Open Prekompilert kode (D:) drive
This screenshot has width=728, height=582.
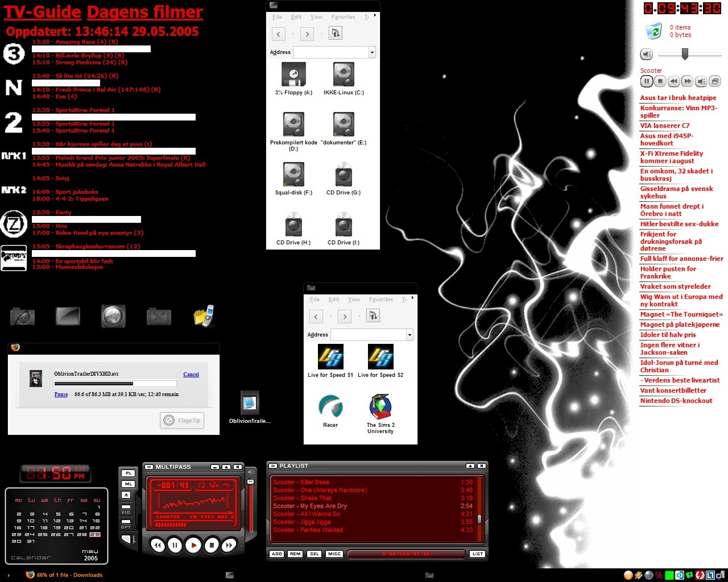tap(293, 132)
